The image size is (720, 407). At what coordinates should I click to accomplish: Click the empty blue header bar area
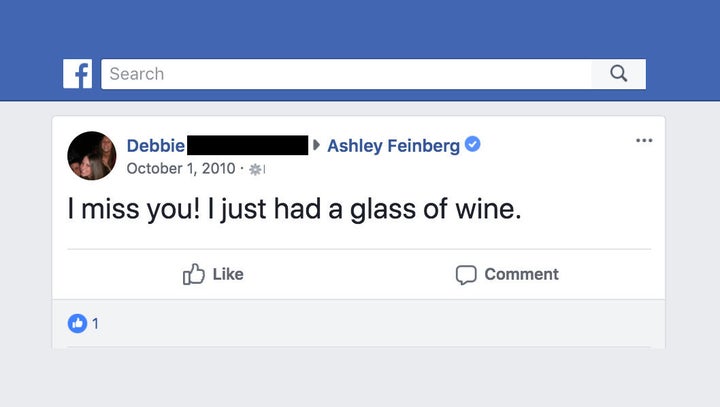point(360,28)
